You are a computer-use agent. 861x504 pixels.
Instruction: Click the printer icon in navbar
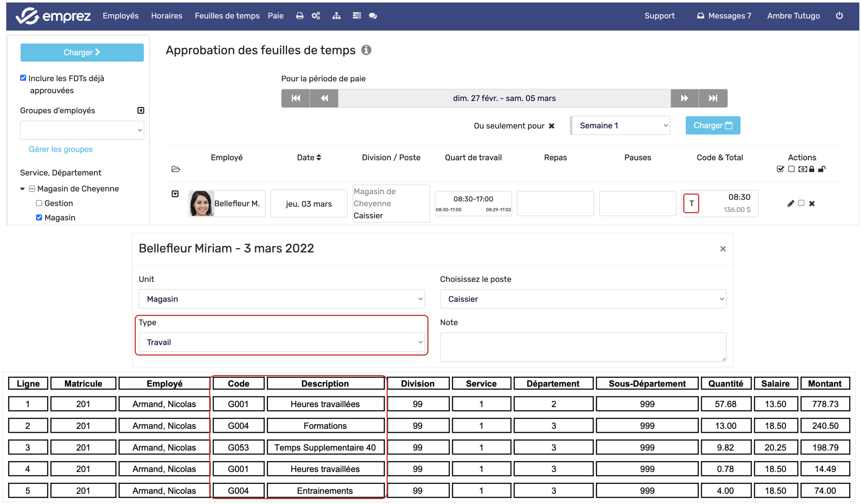pos(299,16)
